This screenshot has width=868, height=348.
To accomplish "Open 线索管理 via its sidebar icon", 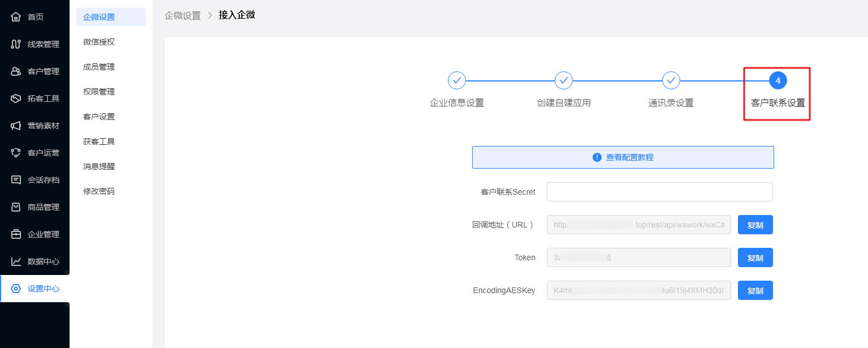I will click(x=16, y=44).
